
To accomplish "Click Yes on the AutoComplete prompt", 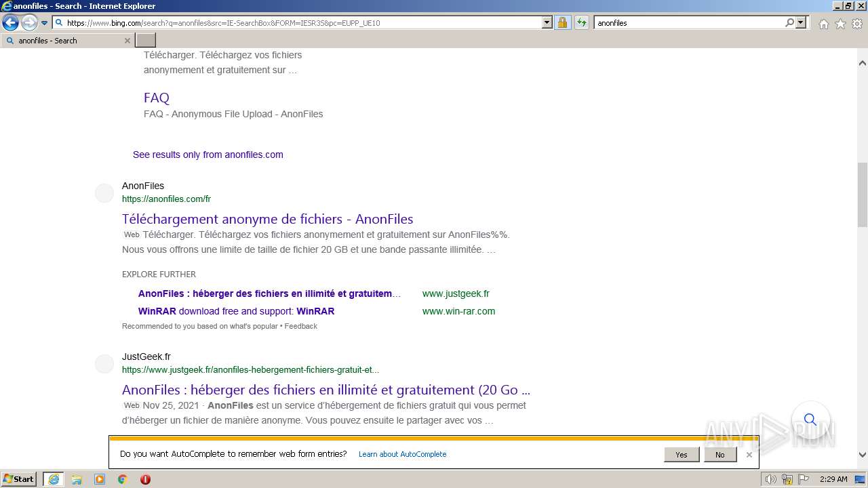I will point(682,455).
